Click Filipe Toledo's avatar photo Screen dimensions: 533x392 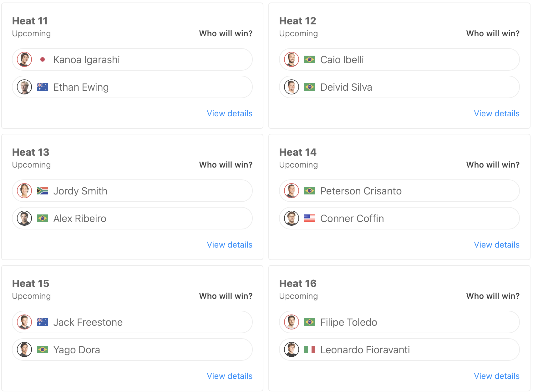(292, 322)
